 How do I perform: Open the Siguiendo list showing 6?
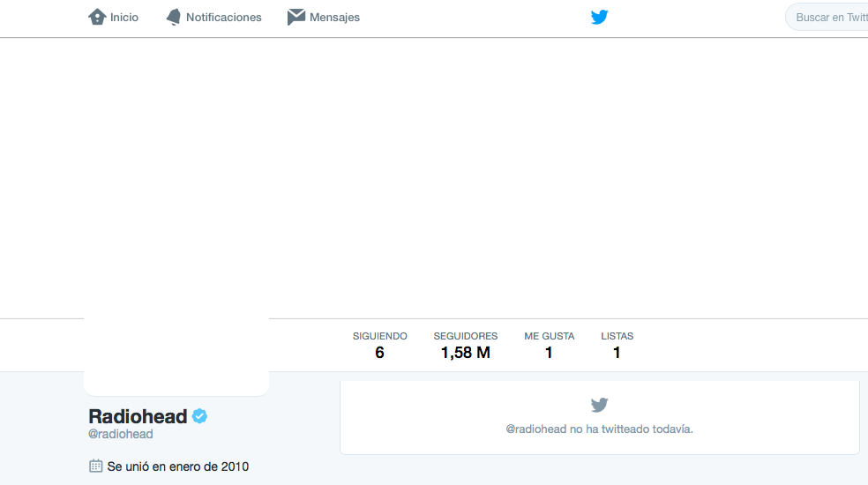coord(379,345)
